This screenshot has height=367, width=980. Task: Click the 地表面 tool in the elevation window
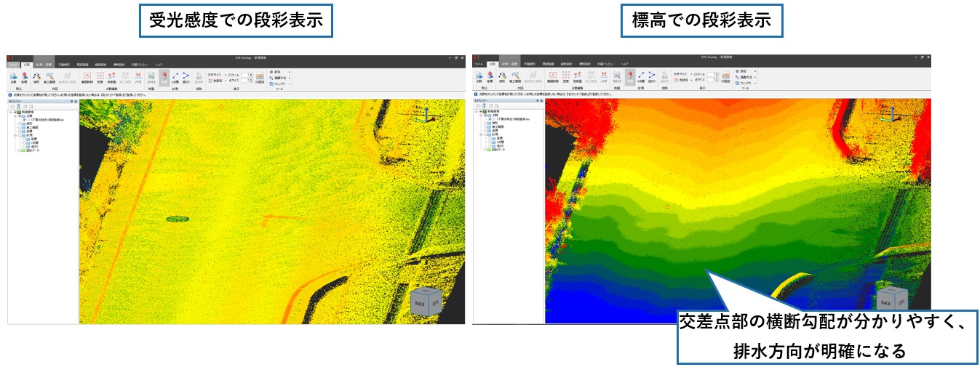click(x=577, y=76)
